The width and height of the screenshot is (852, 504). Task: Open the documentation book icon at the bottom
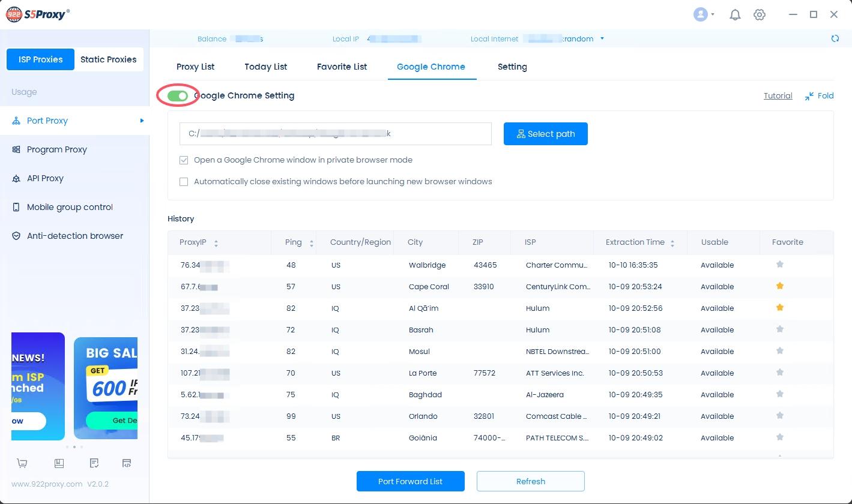59,463
